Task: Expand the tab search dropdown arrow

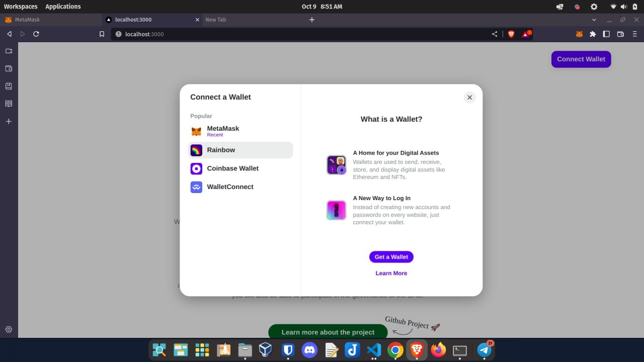Action: point(594,20)
